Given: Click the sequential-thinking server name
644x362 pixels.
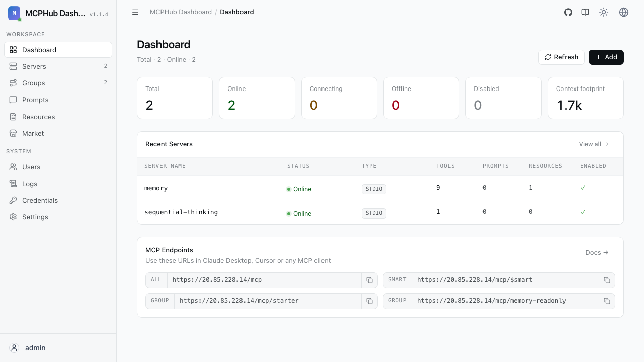Looking at the screenshot, I should (181, 212).
